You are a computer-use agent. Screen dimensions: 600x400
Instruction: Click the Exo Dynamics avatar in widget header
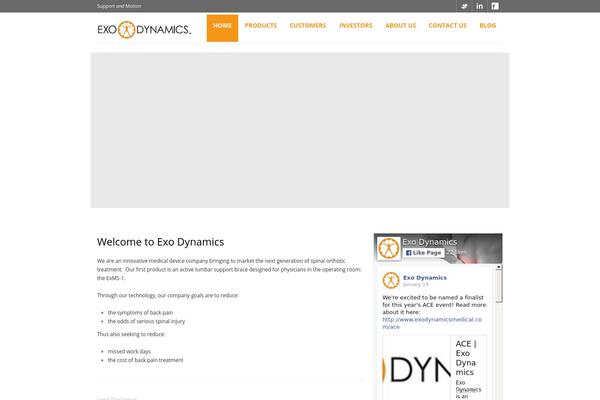tap(388, 248)
